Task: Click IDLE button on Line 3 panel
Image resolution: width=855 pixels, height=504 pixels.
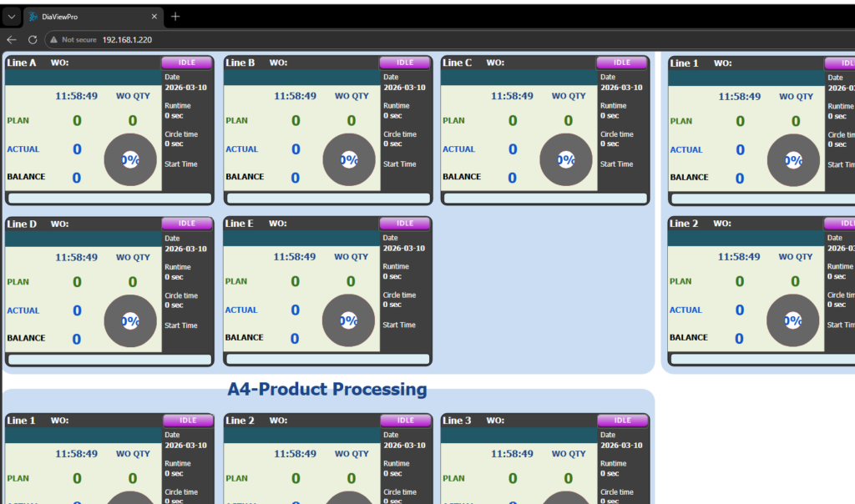Action: pyautogui.click(x=623, y=421)
